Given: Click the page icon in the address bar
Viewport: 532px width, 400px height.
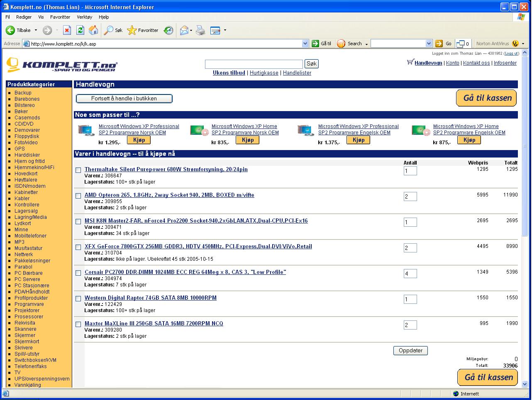Looking at the screenshot, I should [26, 44].
